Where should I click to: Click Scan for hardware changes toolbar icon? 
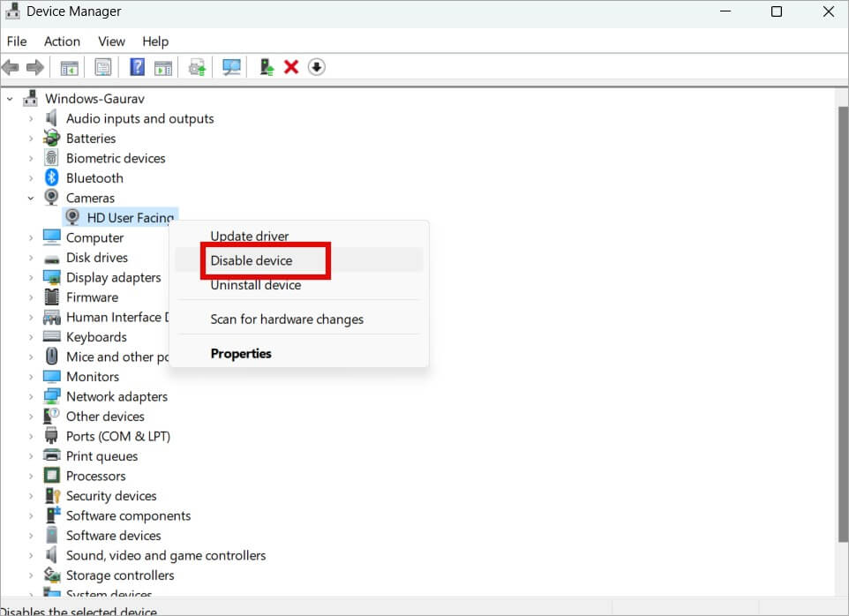click(x=232, y=67)
